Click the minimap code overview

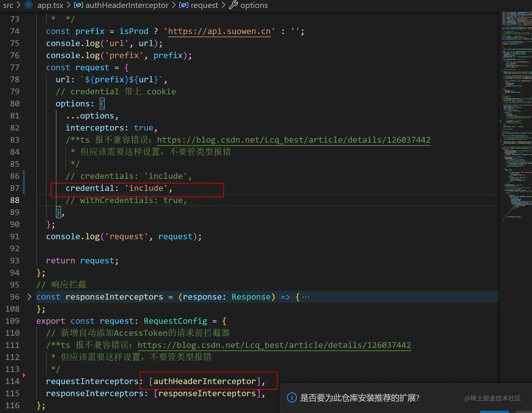click(x=517, y=116)
